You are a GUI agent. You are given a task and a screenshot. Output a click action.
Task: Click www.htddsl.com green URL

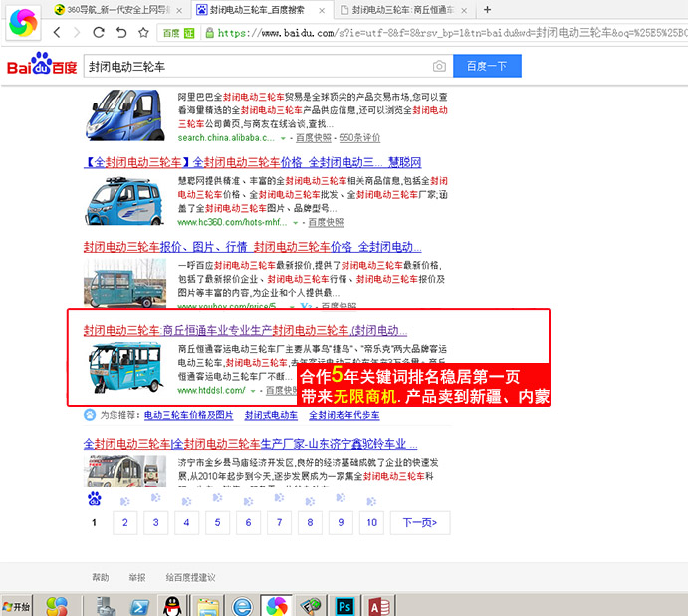click(211, 391)
